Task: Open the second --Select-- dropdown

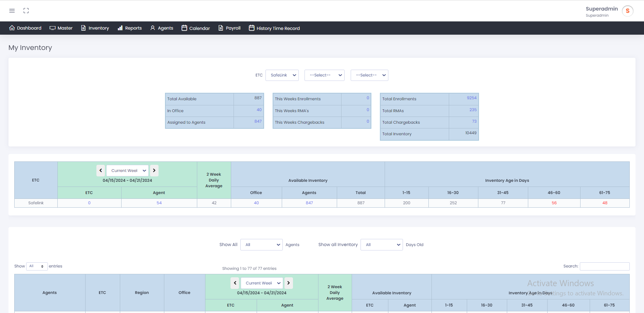Action: [369, 75]
